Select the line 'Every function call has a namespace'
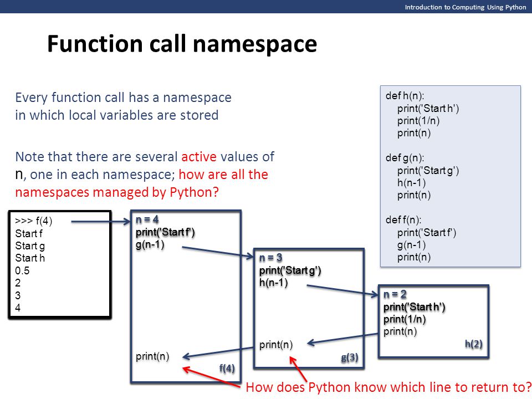 123,98
